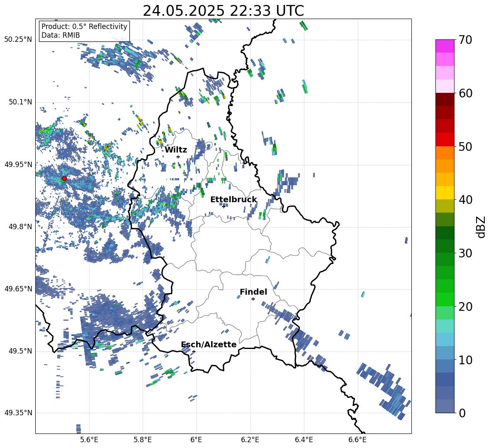Click the 5.6°E longitude label
The height and width of the screenshot is (448, 491).
click(x=89, y=440)
